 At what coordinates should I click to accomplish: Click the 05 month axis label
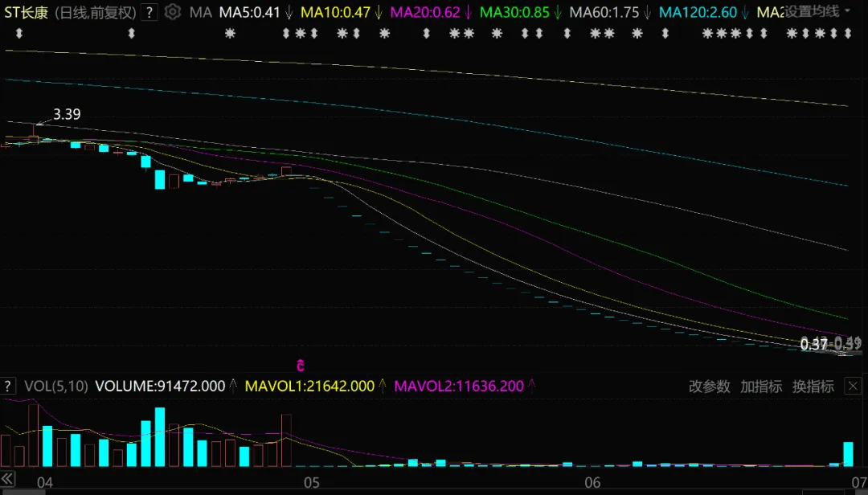pyautogui.click(x=312, y=483)
